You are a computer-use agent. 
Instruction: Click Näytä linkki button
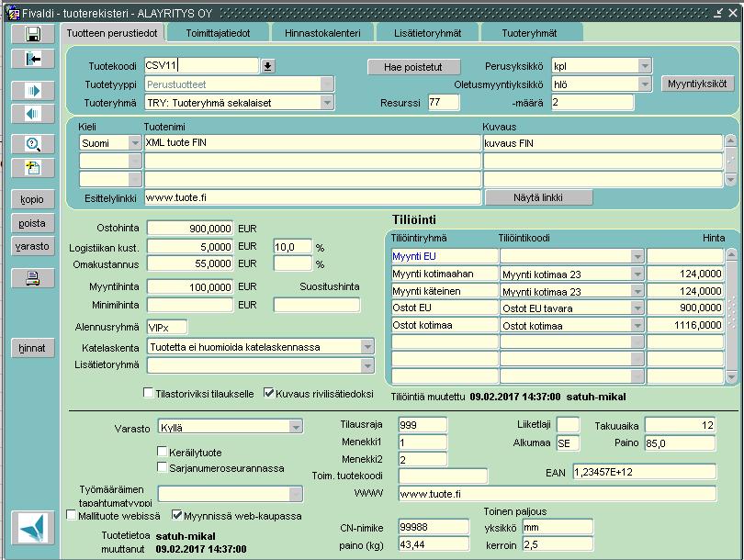pos(538,197)
